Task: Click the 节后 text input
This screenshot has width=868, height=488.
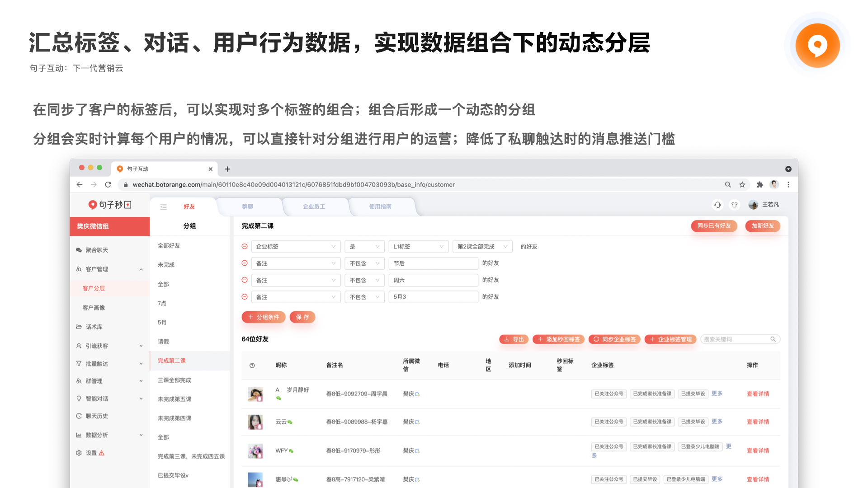Action: (x=433, y=263)
